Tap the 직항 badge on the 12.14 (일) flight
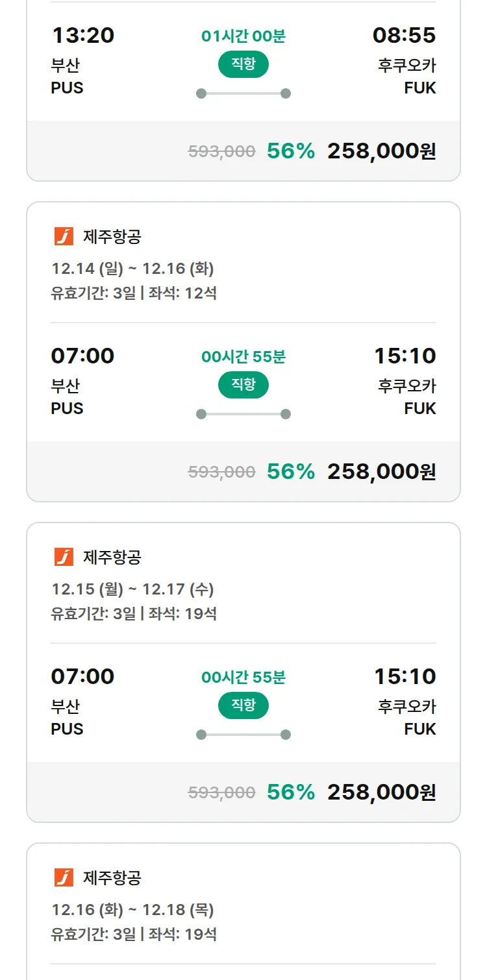This screenshot has width=487, height=980. 243,385
